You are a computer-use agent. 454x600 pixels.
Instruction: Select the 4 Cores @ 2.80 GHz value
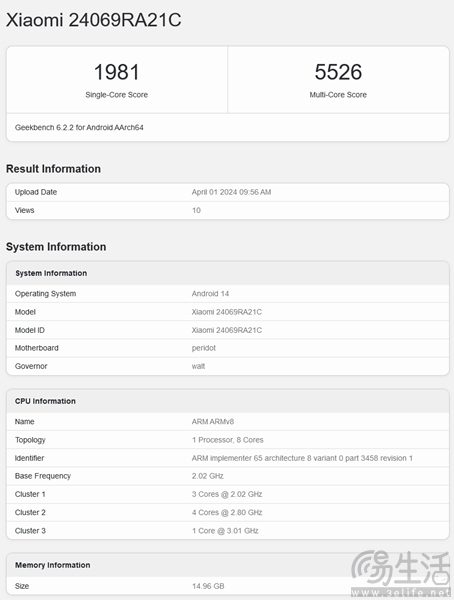coord(227,512)
